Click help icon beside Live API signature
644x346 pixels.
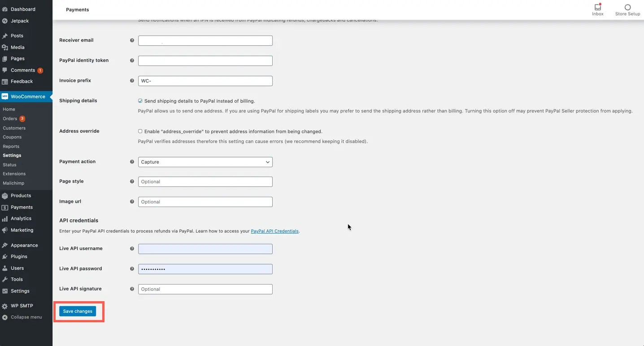pyautogui.click(x=132, y=289)
